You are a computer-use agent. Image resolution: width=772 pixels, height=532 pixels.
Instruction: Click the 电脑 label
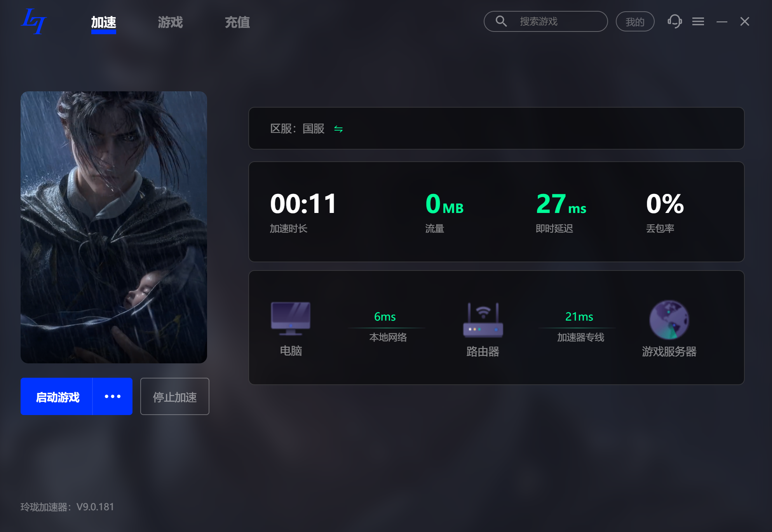[x=291, y=351]
